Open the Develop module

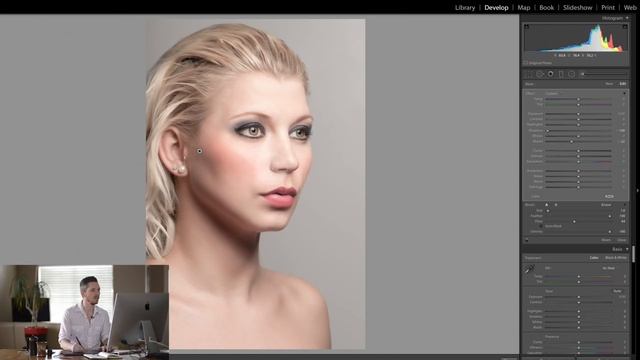coord(496,7)
